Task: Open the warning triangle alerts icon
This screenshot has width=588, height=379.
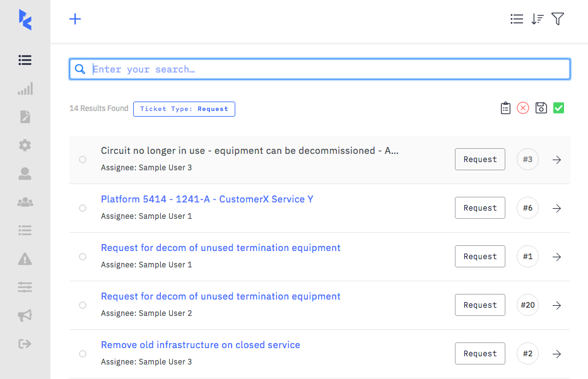Action: [25, 259]
